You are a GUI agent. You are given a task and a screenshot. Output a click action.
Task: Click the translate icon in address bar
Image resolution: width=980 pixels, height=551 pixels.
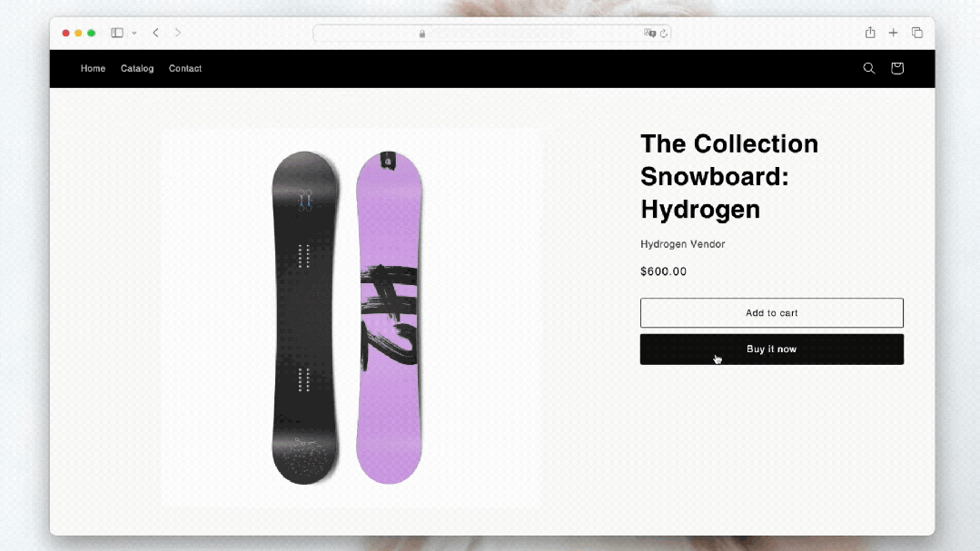(649, 33)
